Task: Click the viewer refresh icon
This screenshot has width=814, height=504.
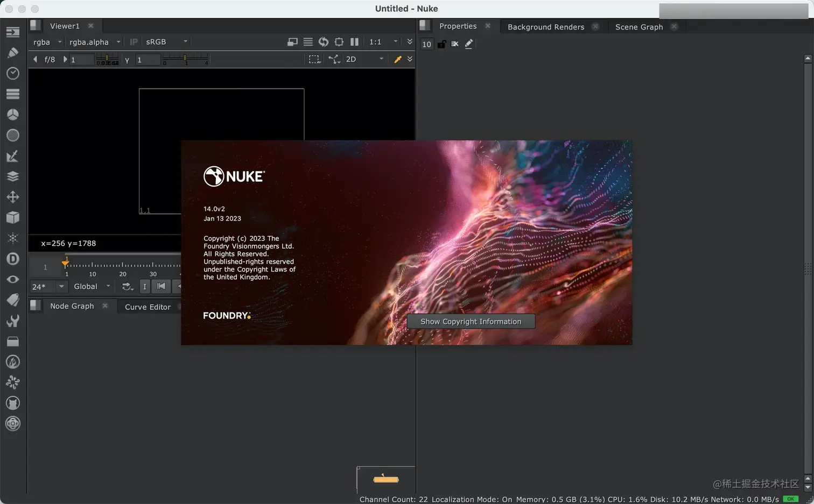Action: [323, 42]
